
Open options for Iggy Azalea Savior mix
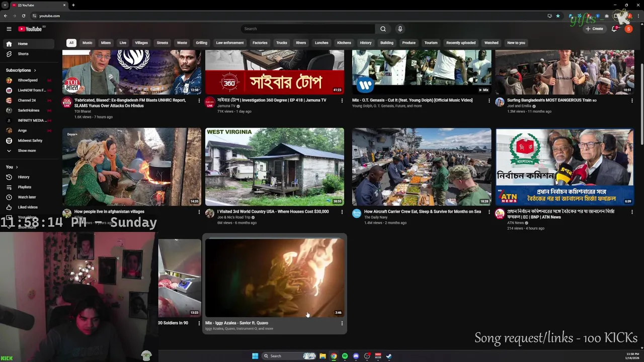point(342,323)
